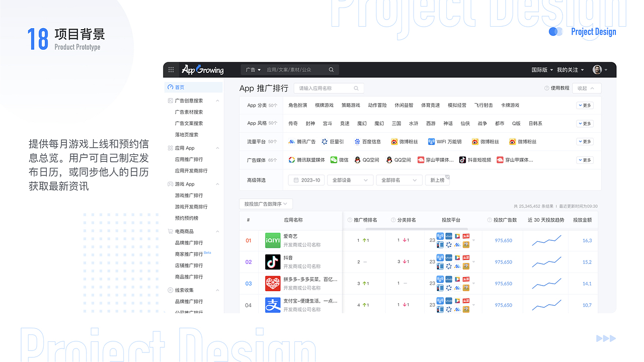Open the 我的关注 dropdown
Screen dimensions: 644x362
point(571,70)
